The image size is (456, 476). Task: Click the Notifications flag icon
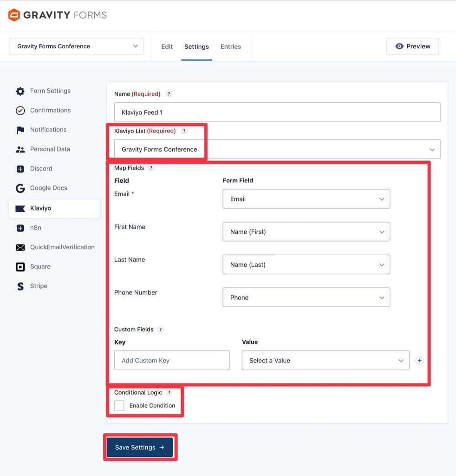click(x=20, y=130)
